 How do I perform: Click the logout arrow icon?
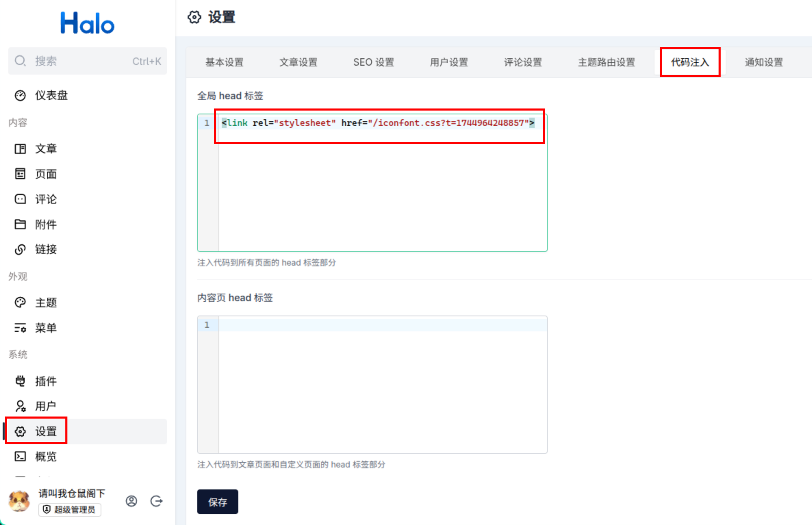tap(156, 501)
